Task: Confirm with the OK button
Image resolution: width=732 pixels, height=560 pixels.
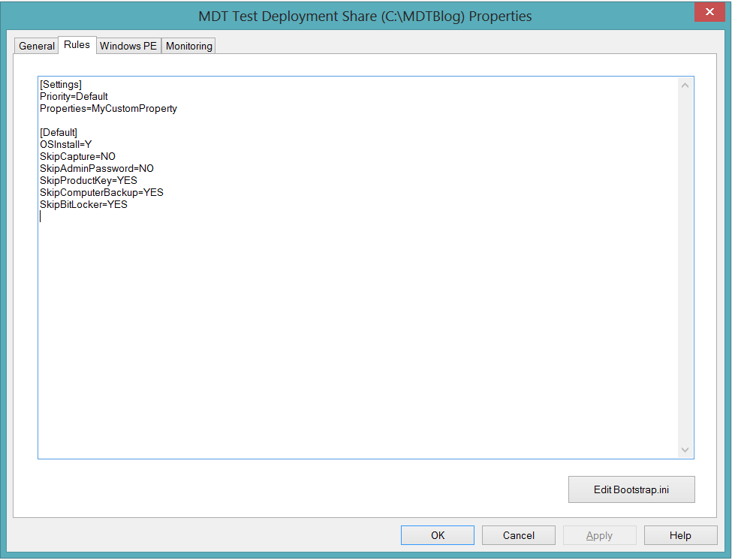Action: tap(438, 535)
